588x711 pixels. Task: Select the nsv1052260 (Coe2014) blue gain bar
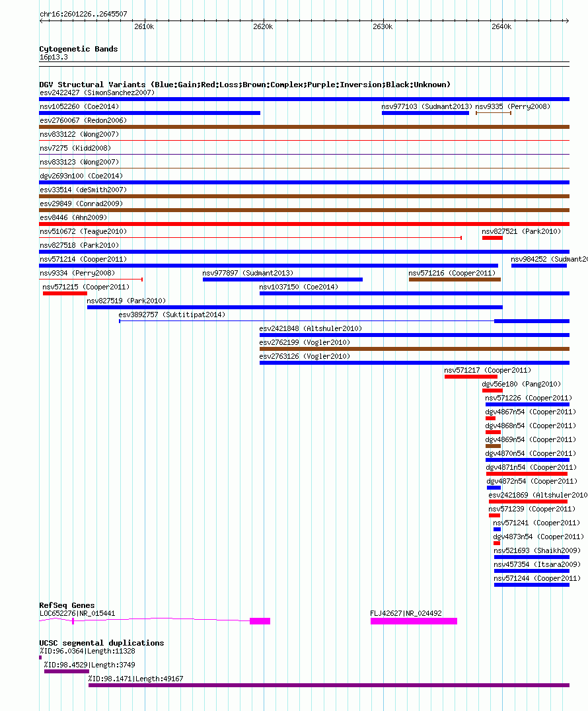(x=149, y=113)
